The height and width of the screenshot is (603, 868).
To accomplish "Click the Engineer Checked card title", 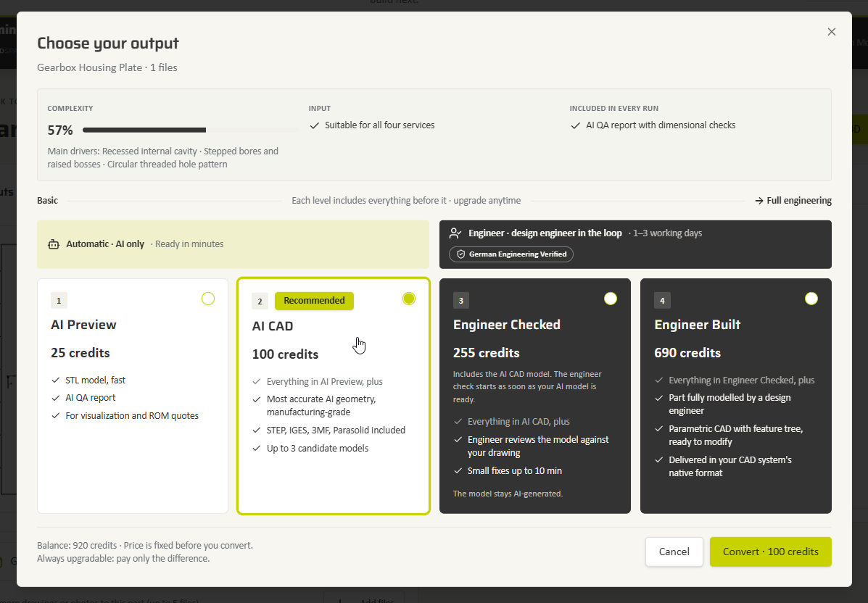I will tap(507, 325).
